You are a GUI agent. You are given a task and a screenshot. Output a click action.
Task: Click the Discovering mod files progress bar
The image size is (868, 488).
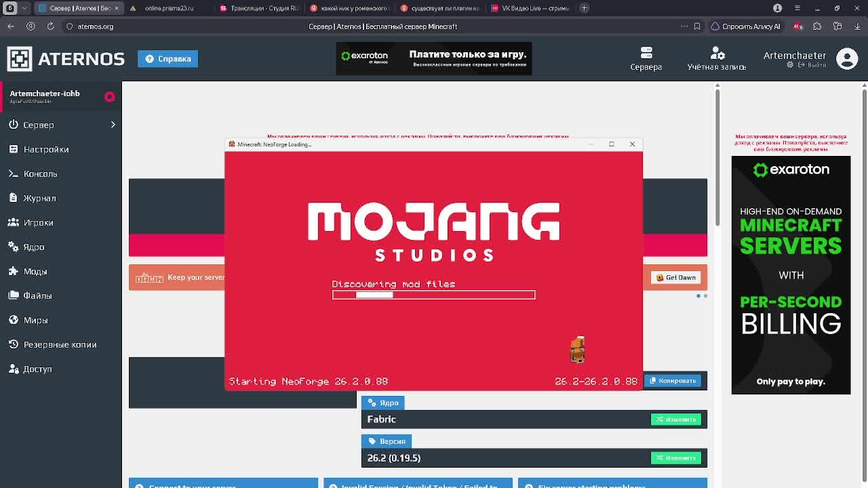pos(433,295)
